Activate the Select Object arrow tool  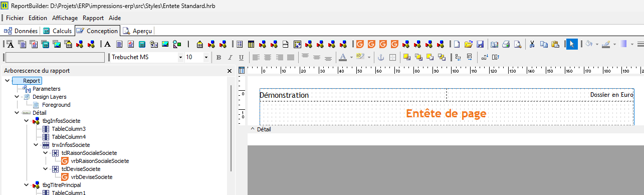coord(572,44)
